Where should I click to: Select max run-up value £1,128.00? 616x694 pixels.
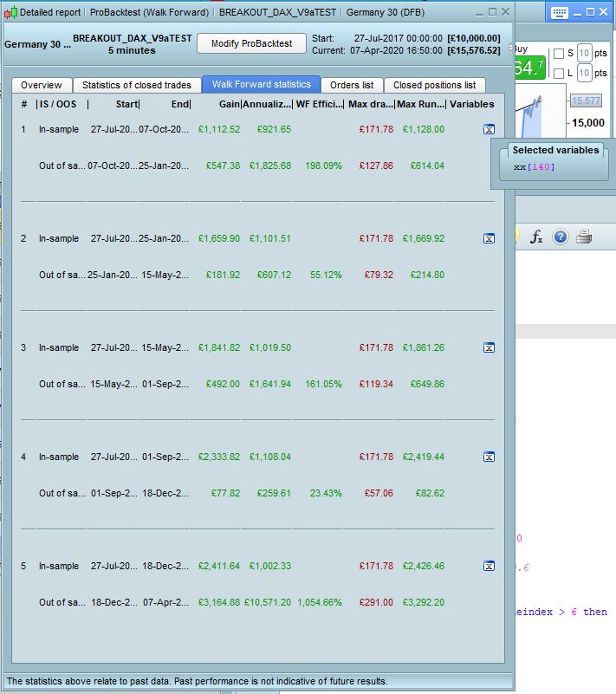point(423,129)
